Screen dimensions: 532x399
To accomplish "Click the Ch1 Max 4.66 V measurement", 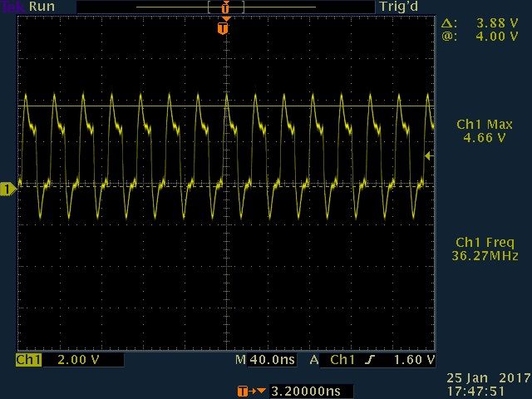I will coord(484,131).
